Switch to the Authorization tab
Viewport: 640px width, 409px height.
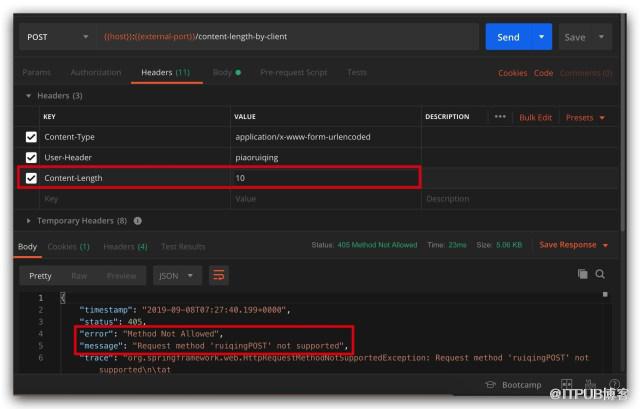point(96,73)
